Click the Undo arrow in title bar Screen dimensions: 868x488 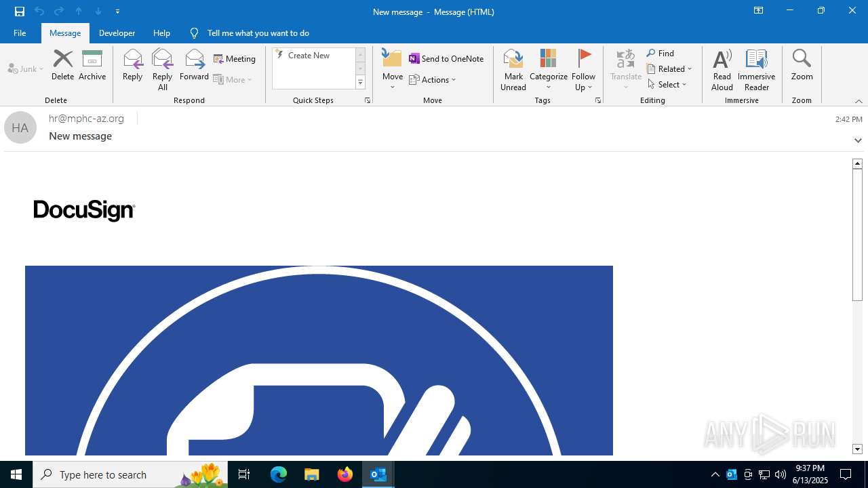pyautogui.click(x=39, y=12)
